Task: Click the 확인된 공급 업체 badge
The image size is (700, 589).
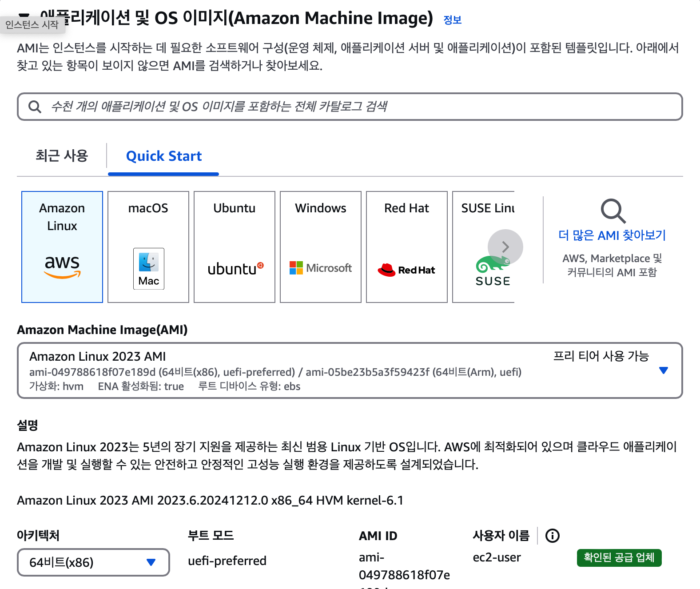Action: click(619, 557)
